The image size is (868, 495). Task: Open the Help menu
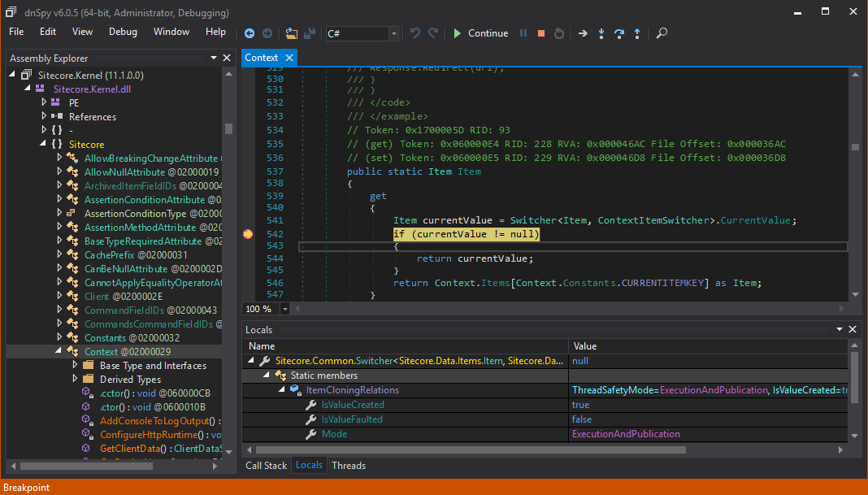point(215,32)
